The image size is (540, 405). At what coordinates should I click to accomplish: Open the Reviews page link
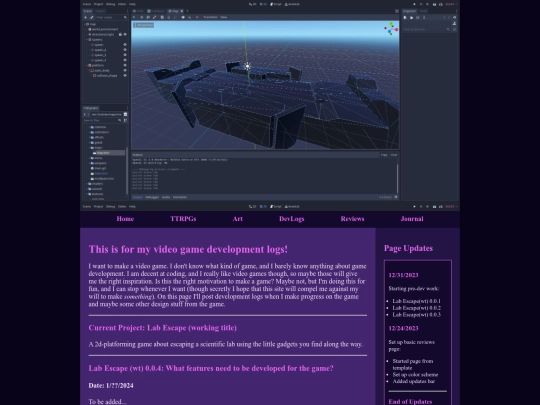(x=352, y=219)
